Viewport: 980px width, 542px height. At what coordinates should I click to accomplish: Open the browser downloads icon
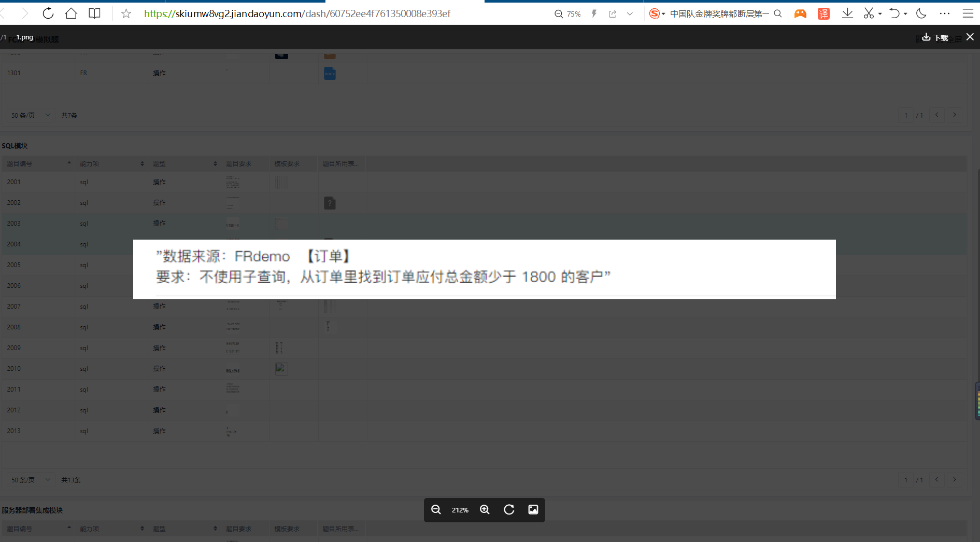[847, 13]
